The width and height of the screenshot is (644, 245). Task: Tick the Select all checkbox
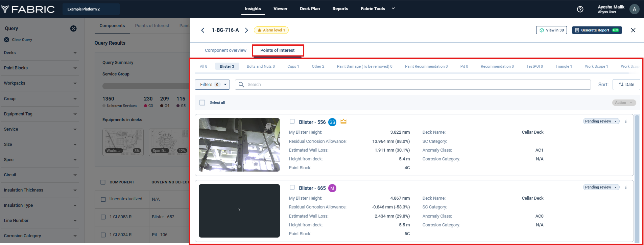[x=202, y=103]
